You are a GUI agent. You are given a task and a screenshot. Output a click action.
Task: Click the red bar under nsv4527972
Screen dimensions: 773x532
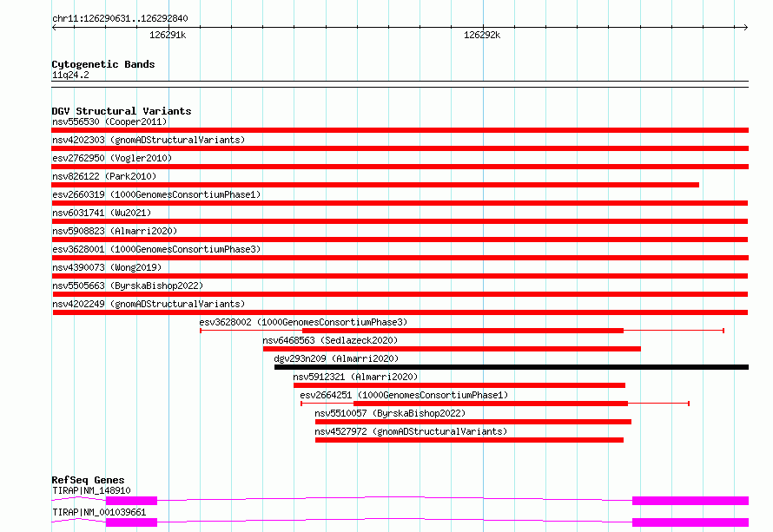[x=469, y=440]
